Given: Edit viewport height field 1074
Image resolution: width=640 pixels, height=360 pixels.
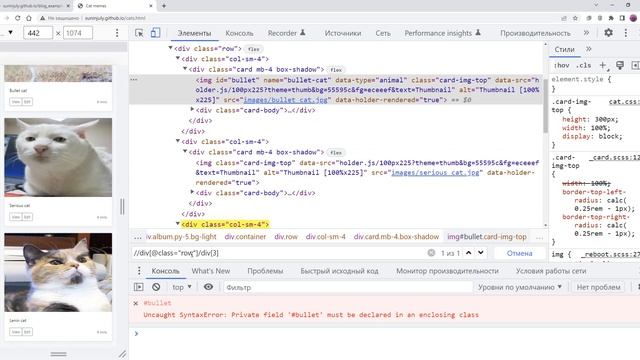Looking at the screenshot, I should (x=78, y=33).
